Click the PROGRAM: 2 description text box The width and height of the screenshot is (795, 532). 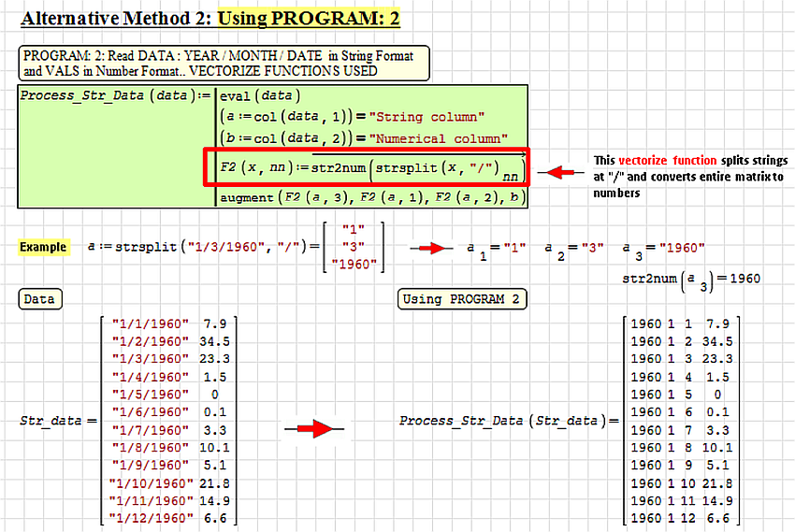pos(223,63)
